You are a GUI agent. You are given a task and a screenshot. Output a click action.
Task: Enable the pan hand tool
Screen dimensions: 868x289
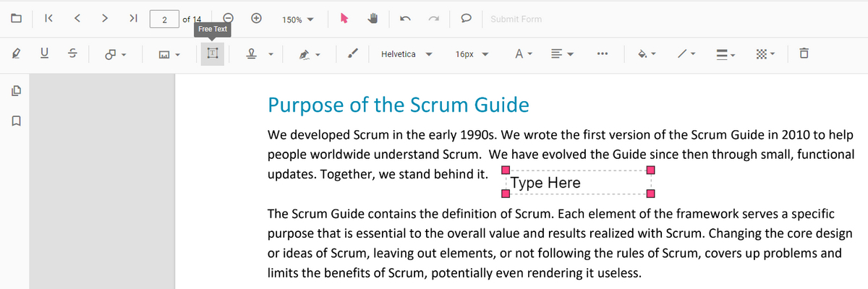pyautogui.click(x=373, y=20)
